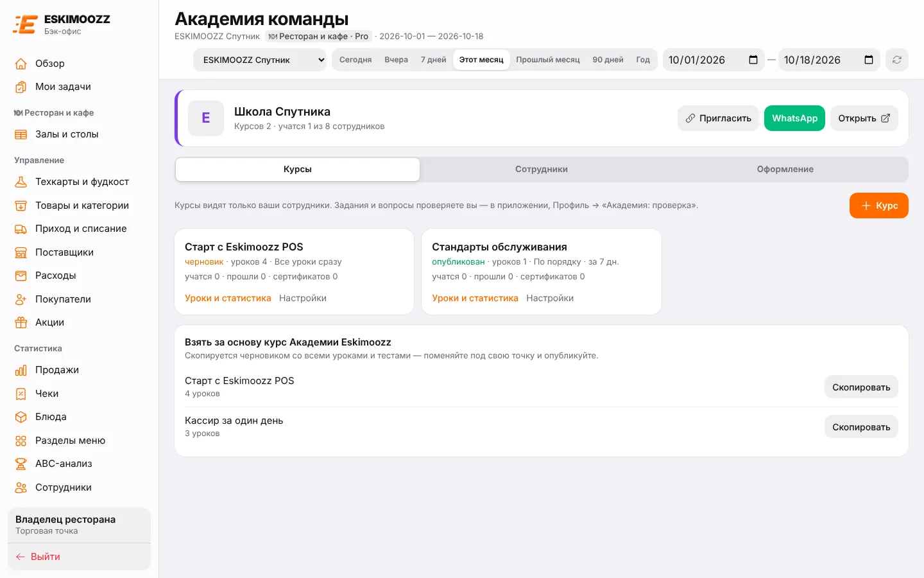This screenshot has width=924, height=578.
Task: Click the green WhatsApp button
Action: (794, 118)
